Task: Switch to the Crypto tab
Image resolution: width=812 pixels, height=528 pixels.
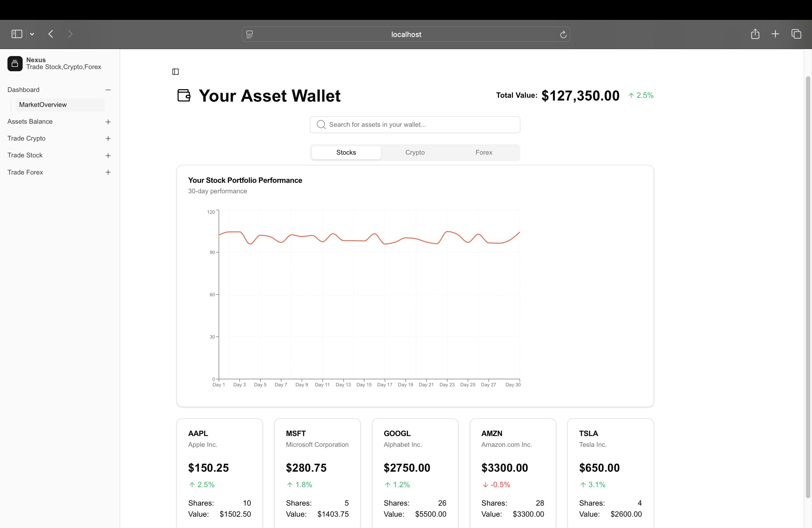Action: point(415,152)
